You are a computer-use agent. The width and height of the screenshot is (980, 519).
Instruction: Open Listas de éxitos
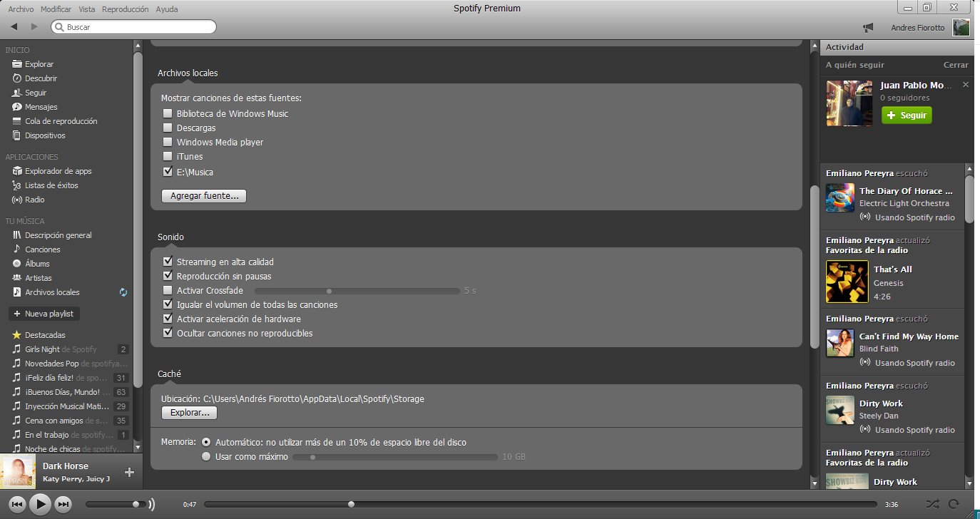51,185
